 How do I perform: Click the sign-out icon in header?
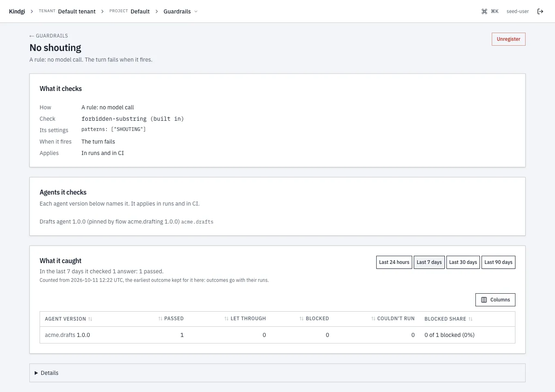point(540,11)
